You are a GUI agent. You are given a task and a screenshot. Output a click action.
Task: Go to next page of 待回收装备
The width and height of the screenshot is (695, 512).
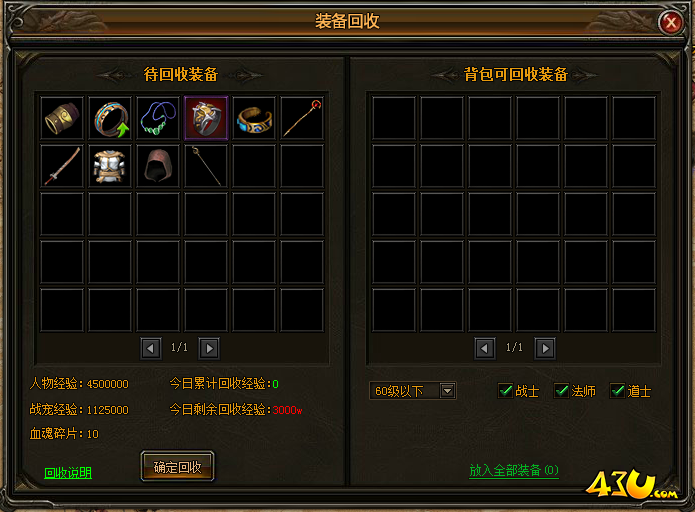(x=209, y=349)
